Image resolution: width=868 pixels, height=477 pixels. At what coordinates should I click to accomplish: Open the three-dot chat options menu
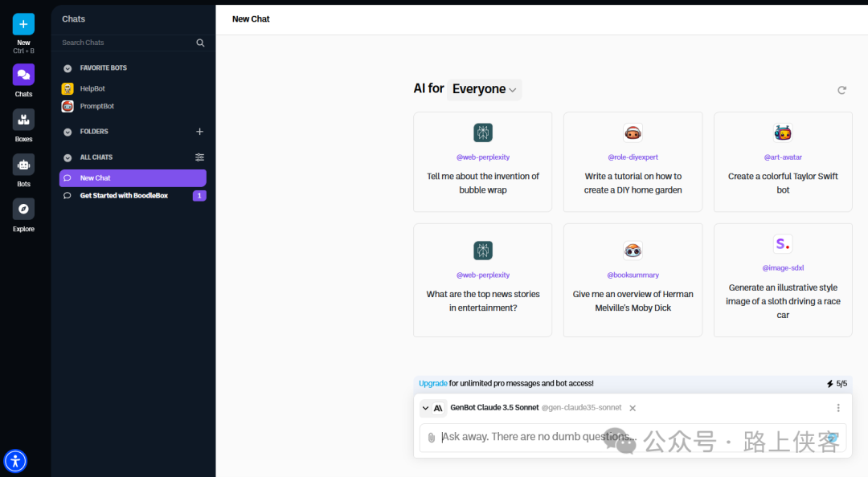[838, 408]
